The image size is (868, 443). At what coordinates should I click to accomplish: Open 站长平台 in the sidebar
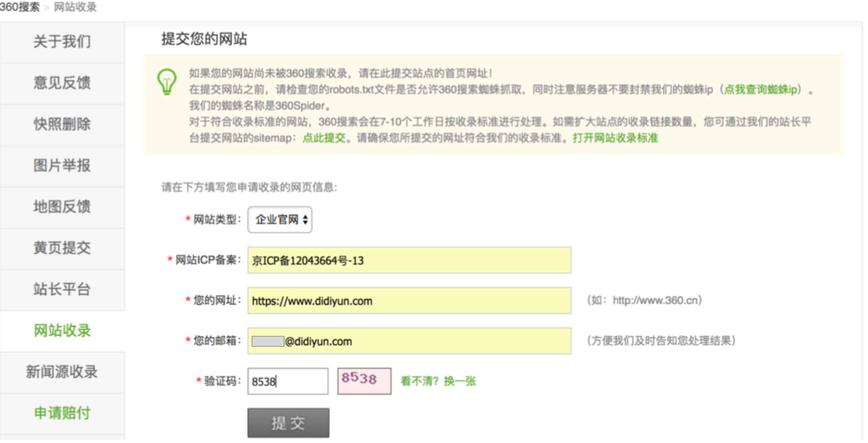[62, 290]
